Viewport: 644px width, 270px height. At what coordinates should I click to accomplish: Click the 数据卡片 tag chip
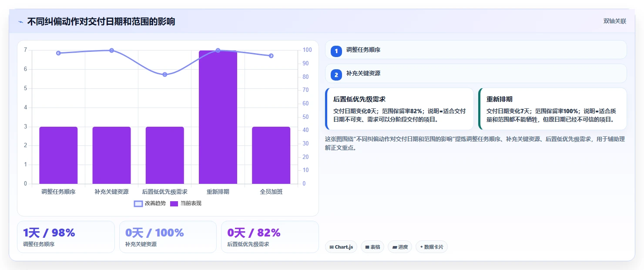[x=432, y=247]
